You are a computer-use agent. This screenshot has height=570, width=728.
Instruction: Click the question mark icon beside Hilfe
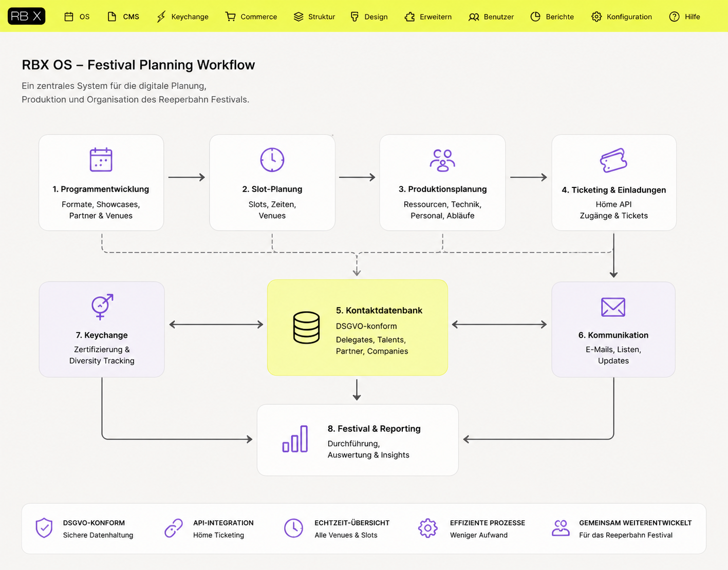point(674,16)
